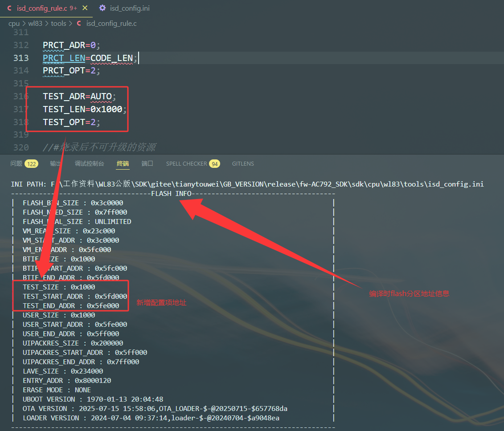Click the TEST_ADR=AUTO; code line
504x431 pixels.
click(x=79, y=96)
